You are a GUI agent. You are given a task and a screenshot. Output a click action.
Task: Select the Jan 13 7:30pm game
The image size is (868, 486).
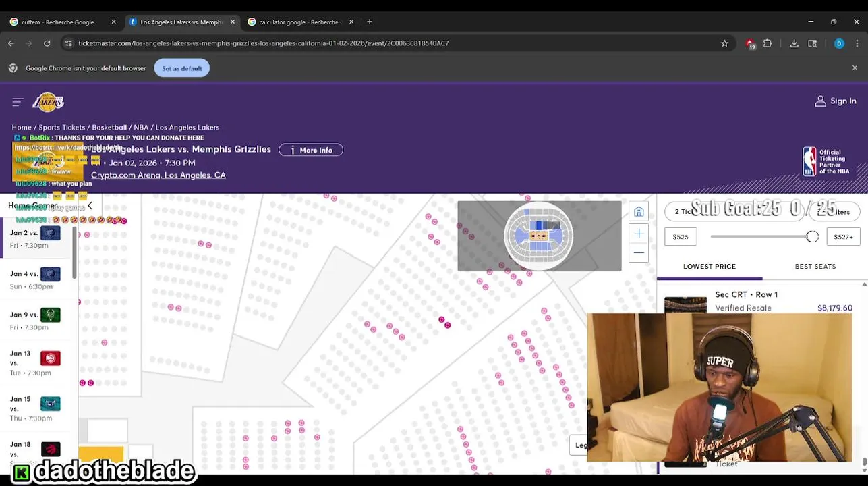[35, 362]
